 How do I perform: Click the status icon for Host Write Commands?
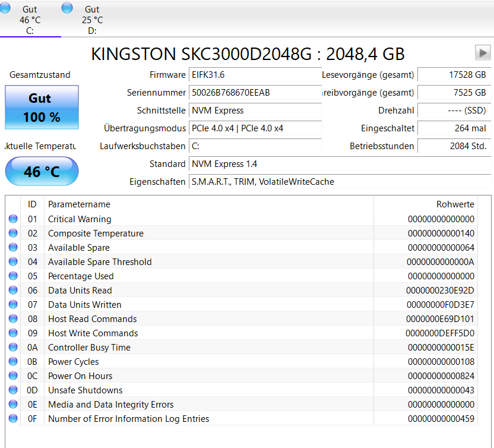point(13,333)
